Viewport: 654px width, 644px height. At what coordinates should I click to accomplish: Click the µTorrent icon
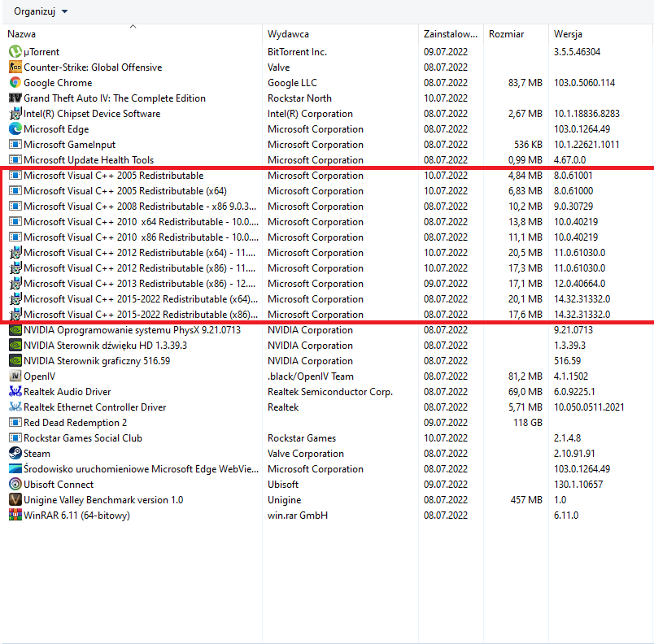pos(15,52)
